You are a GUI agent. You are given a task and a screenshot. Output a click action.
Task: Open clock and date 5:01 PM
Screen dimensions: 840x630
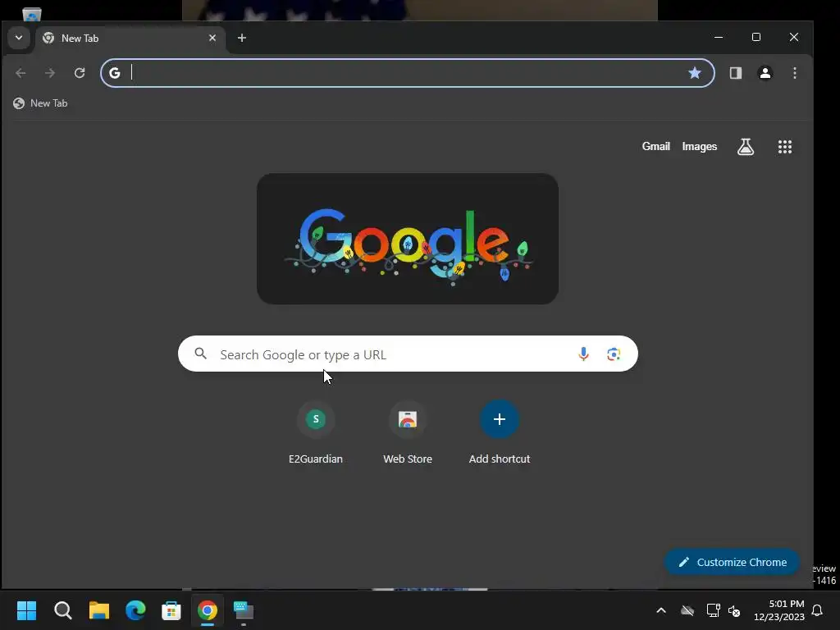pyautogui.click(x=779, y=610)
